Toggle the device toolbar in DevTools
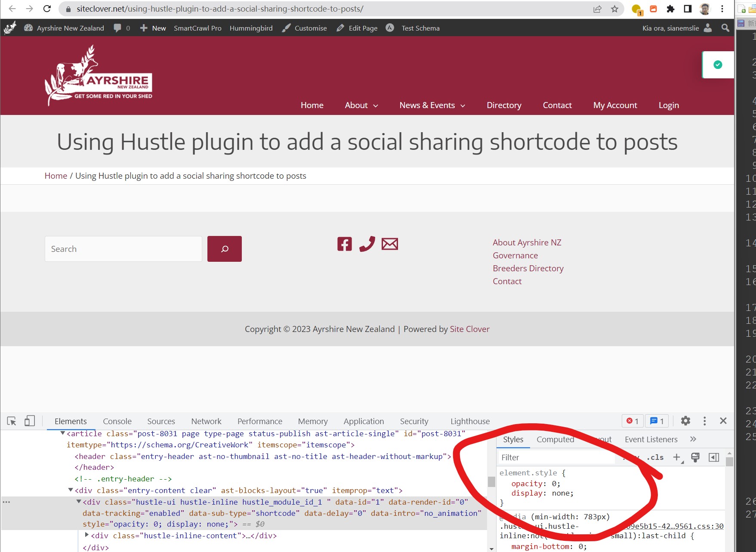Screen dimensions: 756x552 pyautogui.click(x=30, y=421)
